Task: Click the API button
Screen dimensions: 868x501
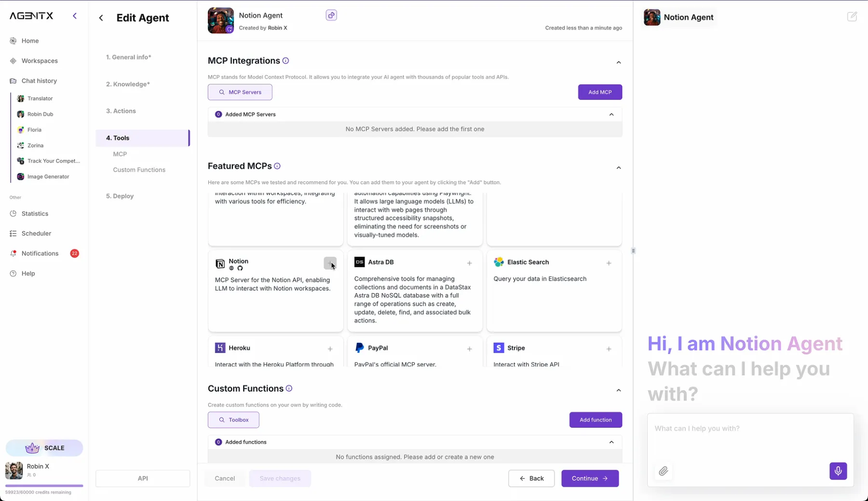Action: click(143, 478)
